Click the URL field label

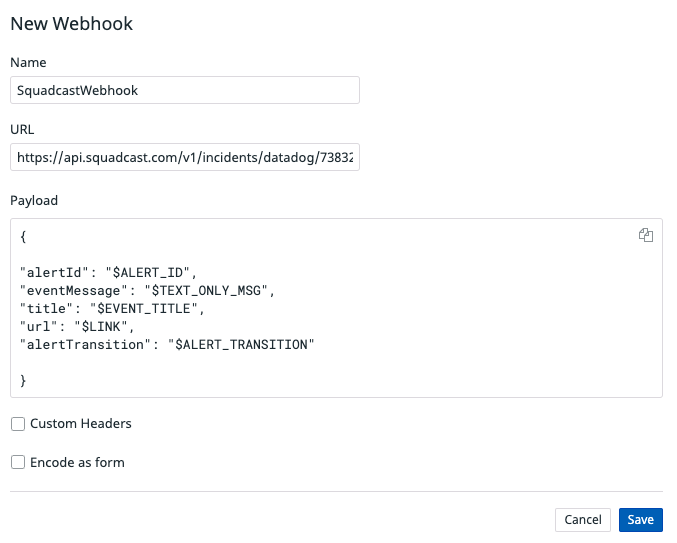[x=22, y=129]
